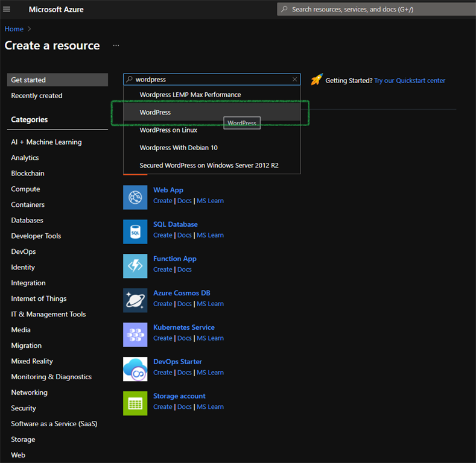Choose Wordpress With Debian 10 suggestion

(x=212, y=148)
